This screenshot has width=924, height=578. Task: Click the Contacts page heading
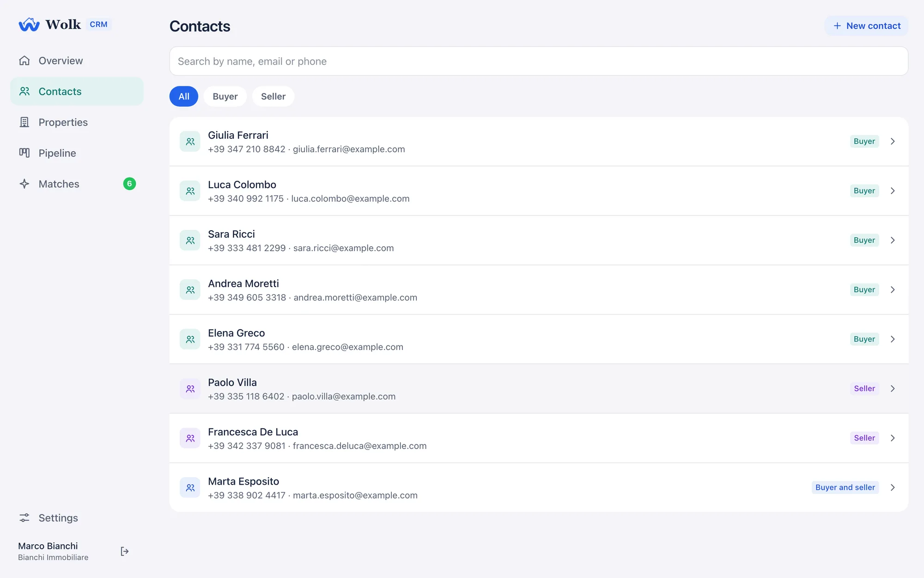click(200, 26)
